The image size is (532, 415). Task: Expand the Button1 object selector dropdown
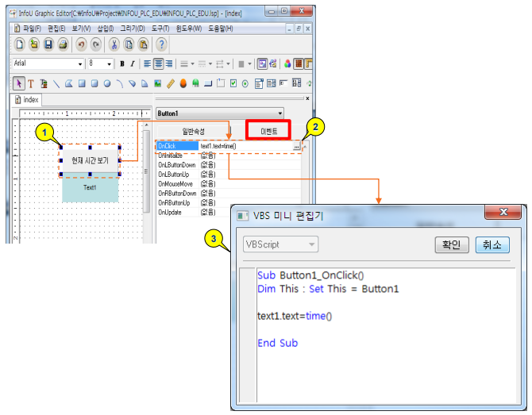click(x=279, y=113)
